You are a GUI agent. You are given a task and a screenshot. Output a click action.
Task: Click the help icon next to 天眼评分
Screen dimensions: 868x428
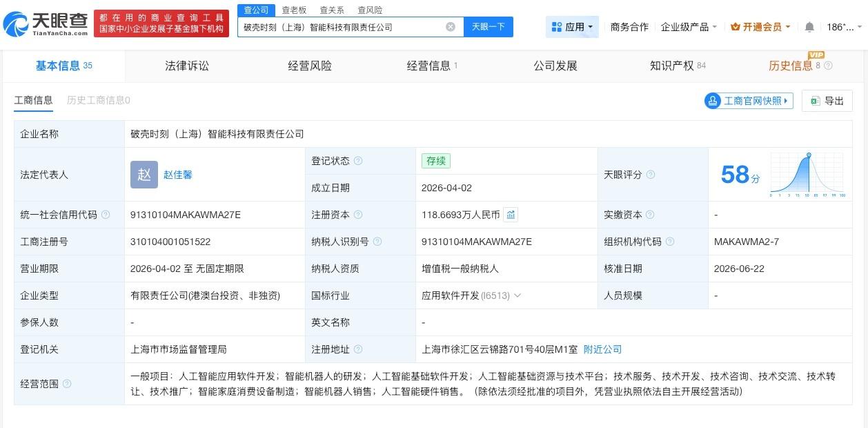[650, 175]
